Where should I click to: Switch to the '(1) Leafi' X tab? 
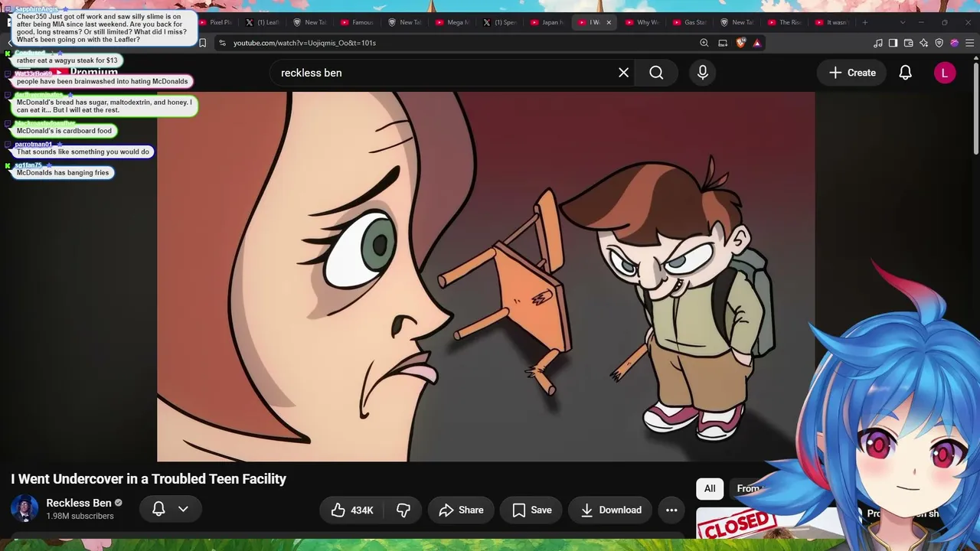click(262, 22)
